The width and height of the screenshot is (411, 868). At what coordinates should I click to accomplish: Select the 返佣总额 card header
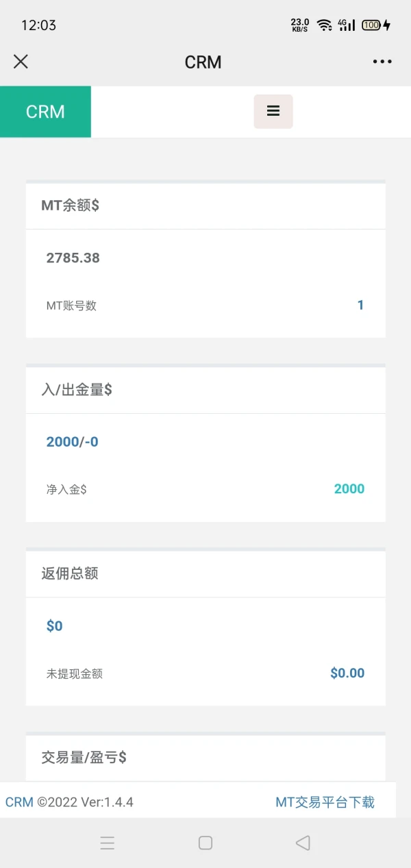(x=70, y=573)
